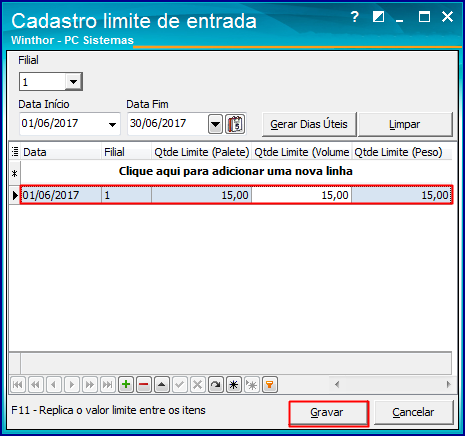Open the calendar icon beside Data Fim
The image size is (465, 436).
(235, 124)
